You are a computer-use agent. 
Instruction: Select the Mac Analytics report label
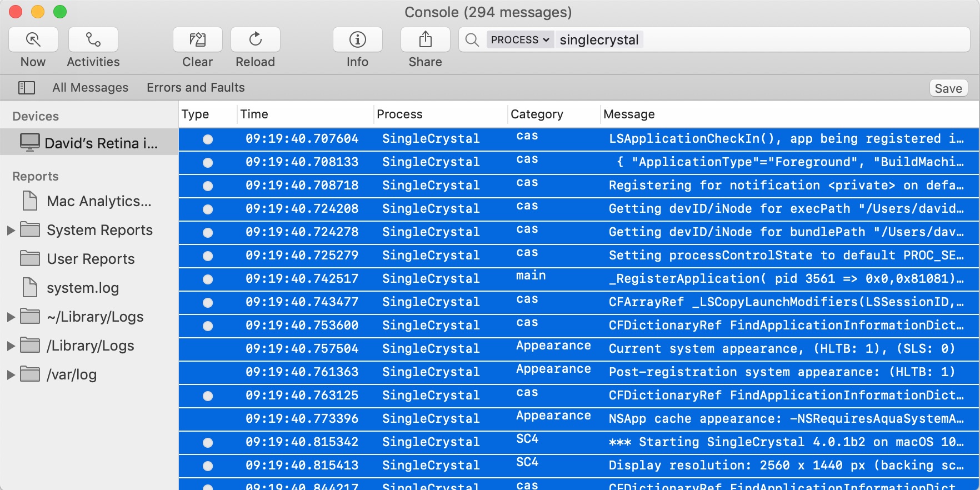tap(99, 201)
